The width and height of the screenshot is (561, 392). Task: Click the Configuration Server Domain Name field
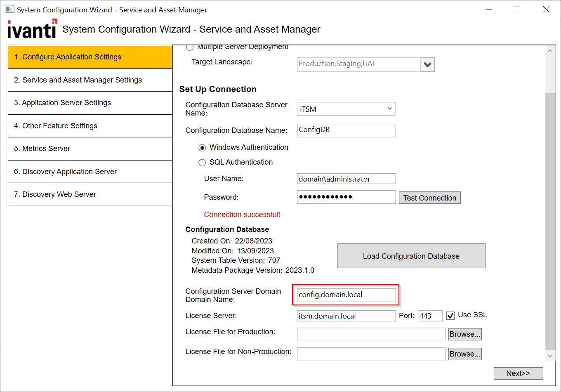pyautogui.click(x=346, y=295)
